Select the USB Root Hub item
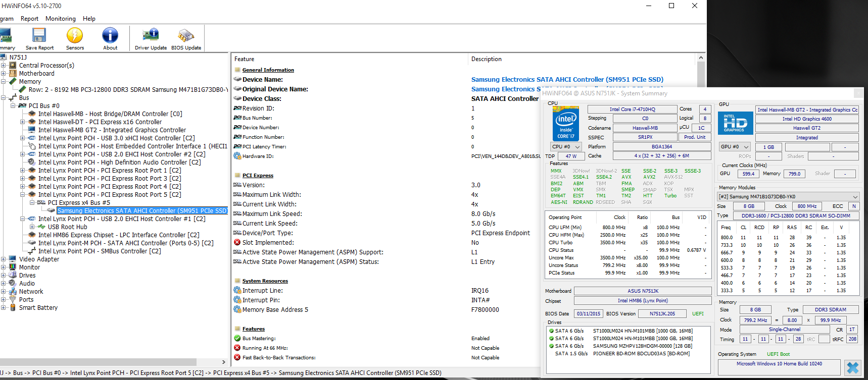Screen dimensions: 868x380 67,227
